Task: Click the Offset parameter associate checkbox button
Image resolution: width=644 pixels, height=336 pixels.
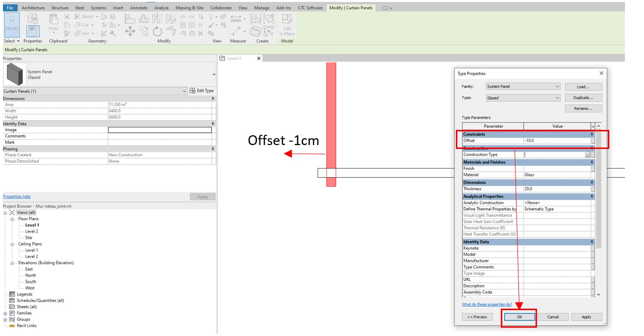Action: [593, 141]
